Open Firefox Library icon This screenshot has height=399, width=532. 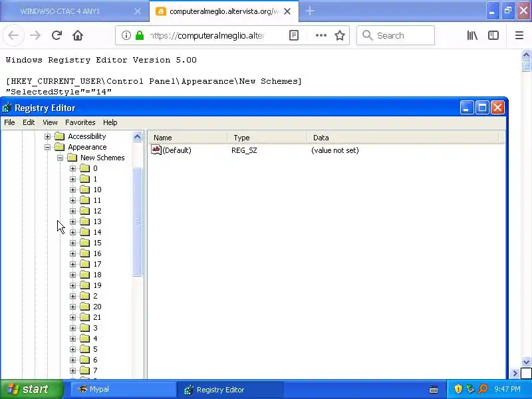472,35
